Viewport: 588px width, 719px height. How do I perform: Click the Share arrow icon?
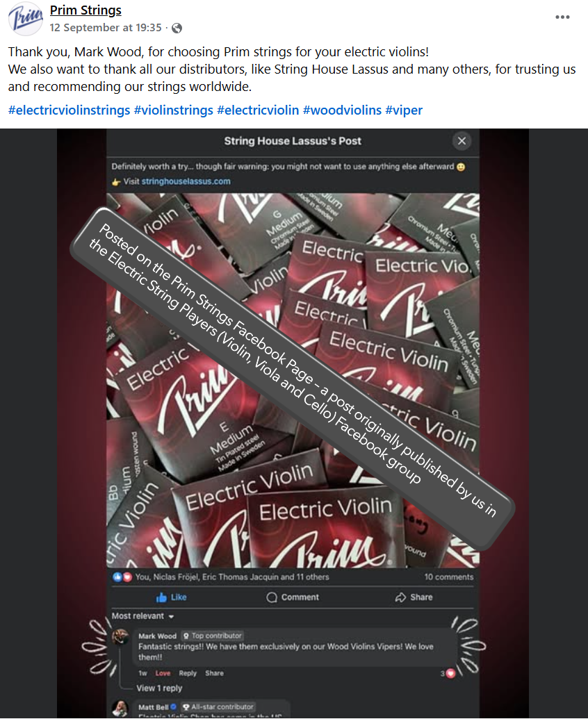pos(400,597)
